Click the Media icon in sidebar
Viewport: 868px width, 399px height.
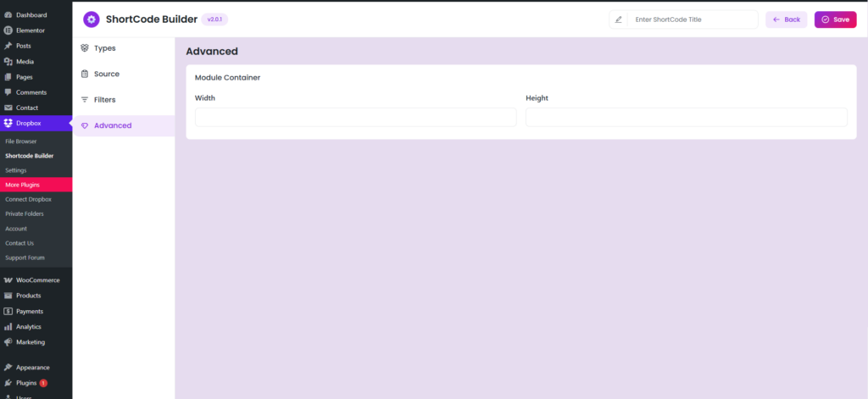(x=8, y=62)
